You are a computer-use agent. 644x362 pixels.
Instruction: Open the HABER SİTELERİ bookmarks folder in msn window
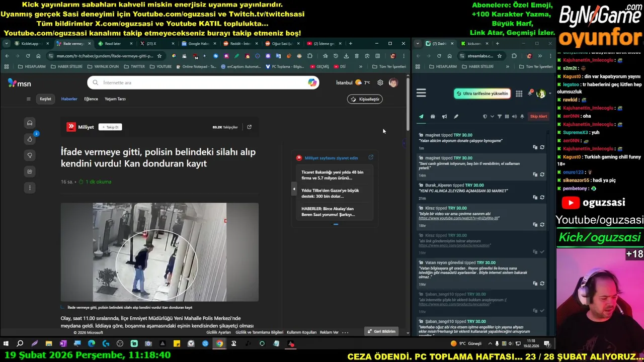[x=66, y=66]
